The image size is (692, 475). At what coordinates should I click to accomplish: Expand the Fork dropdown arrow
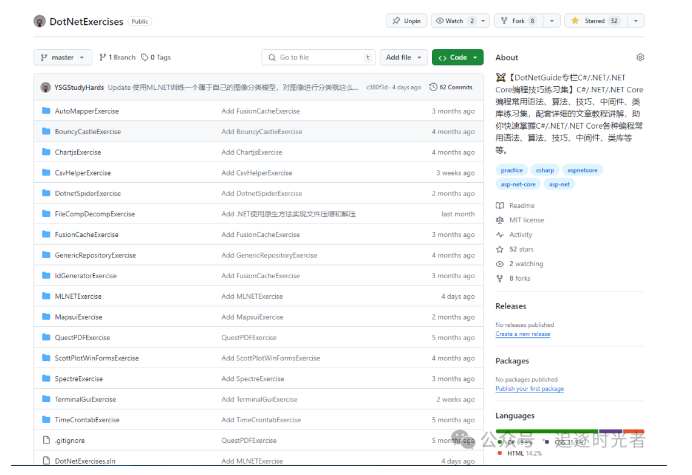(x=552, y=21)
